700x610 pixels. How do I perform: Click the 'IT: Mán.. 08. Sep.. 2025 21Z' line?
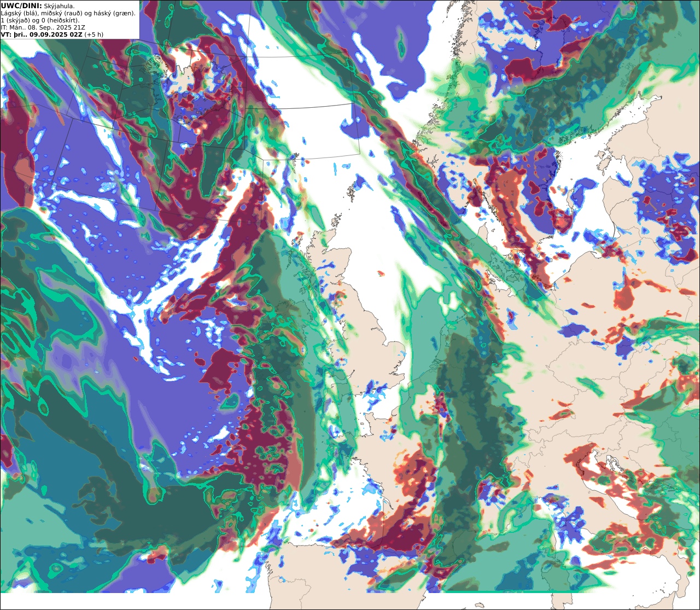click(x=43, y=27)
